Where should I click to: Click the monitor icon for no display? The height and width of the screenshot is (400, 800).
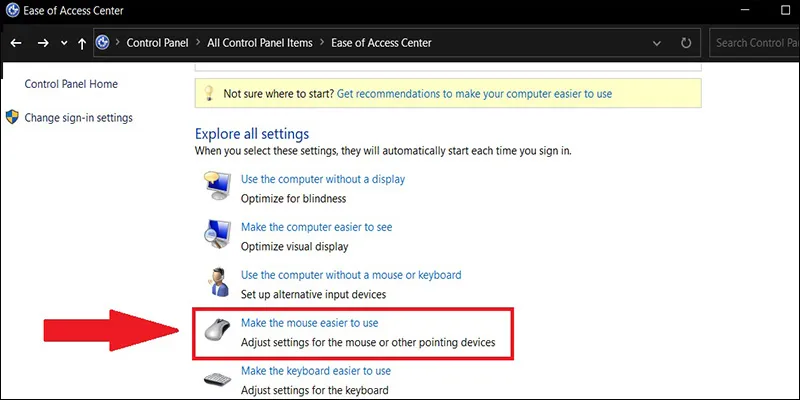coord(217,187)
